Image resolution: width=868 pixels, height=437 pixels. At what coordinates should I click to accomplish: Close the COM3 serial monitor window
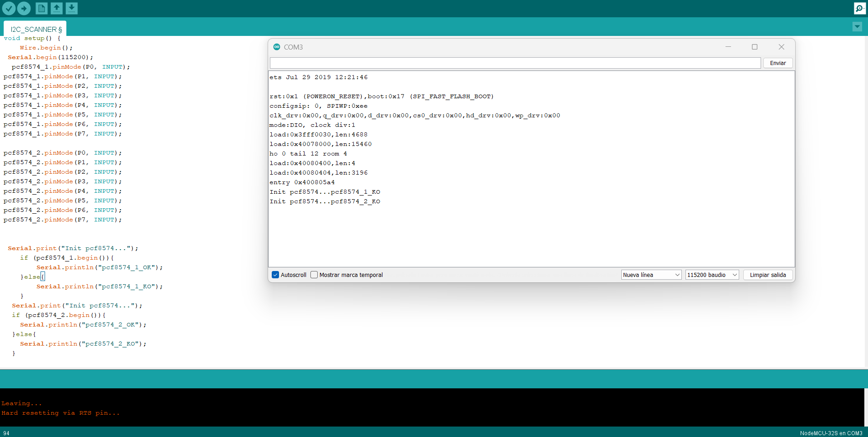(782, 47)
